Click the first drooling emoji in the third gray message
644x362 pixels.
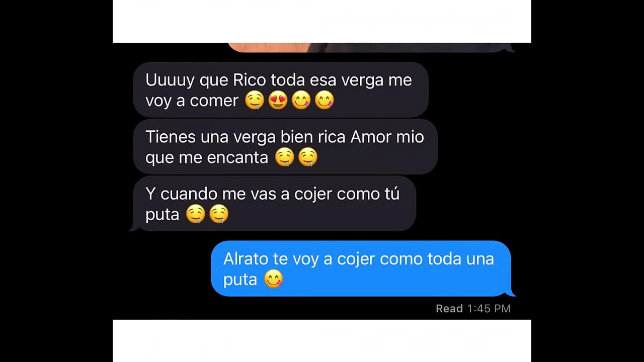coord(196,214)
